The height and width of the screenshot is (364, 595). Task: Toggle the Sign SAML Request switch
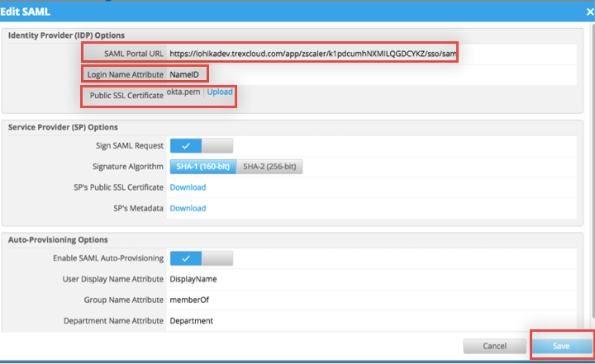pos(202,145)
